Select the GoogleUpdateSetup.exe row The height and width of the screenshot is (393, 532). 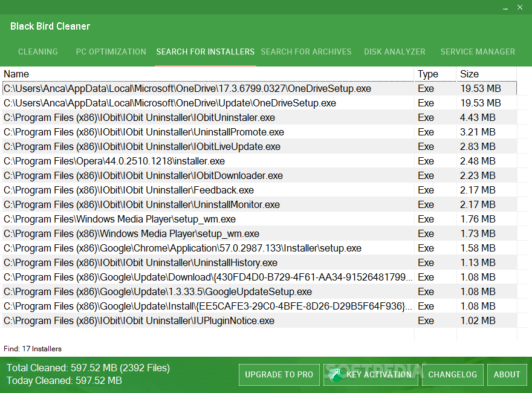click(259, 292)
